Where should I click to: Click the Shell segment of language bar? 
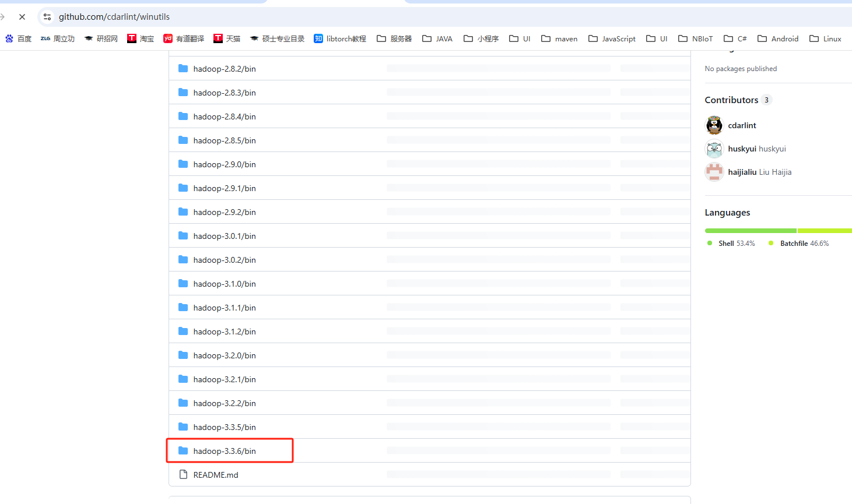pyautogui.click(x=751, y=231)
